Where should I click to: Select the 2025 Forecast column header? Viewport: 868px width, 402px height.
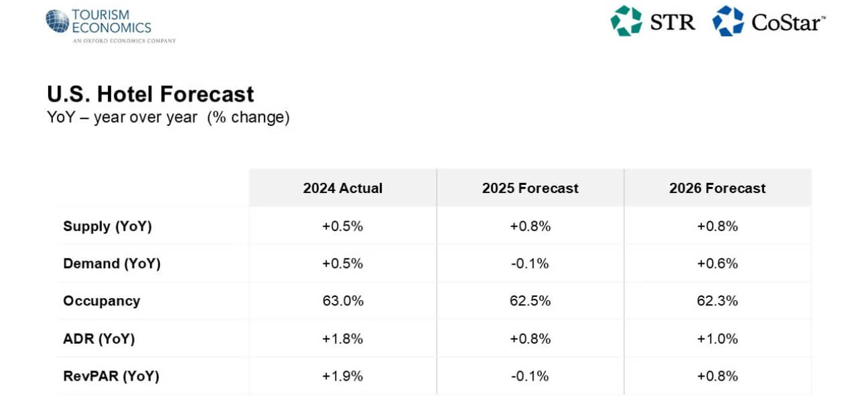coord(530,188)
